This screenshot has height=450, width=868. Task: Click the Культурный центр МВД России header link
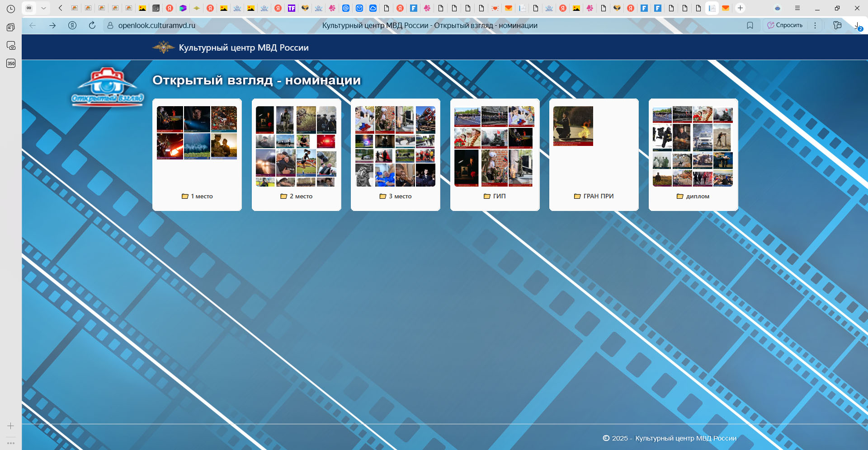tap(243, 47)
